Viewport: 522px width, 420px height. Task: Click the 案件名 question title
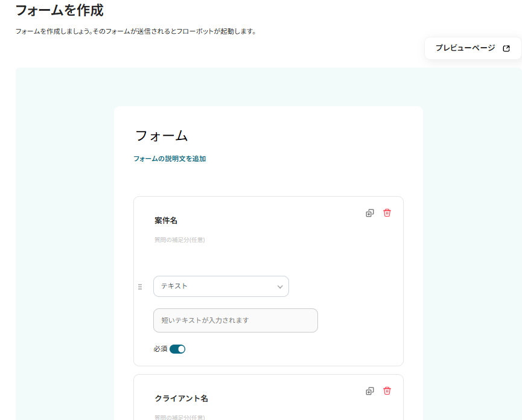coord(166,221)
